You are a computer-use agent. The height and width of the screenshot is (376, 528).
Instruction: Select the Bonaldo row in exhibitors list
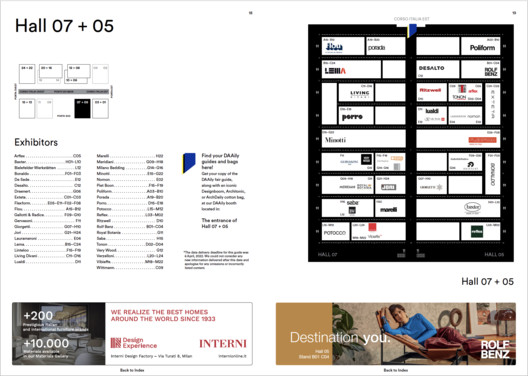tap(47, 174)
